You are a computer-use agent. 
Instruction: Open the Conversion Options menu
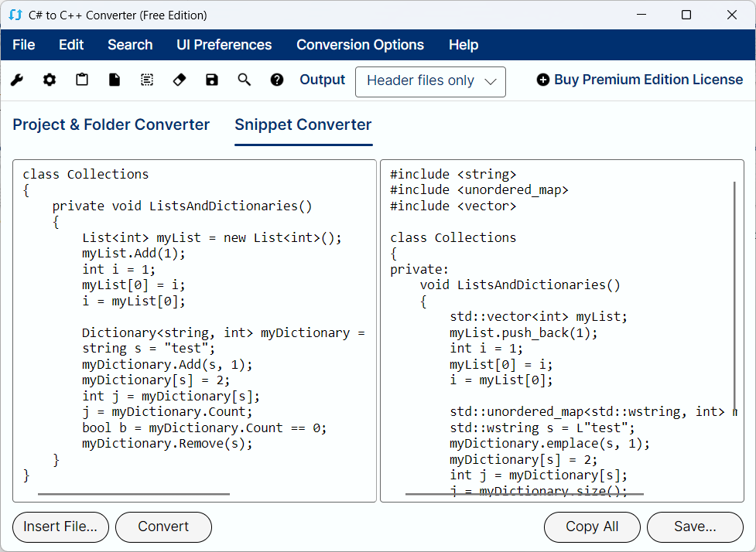[x=360, y=45]
